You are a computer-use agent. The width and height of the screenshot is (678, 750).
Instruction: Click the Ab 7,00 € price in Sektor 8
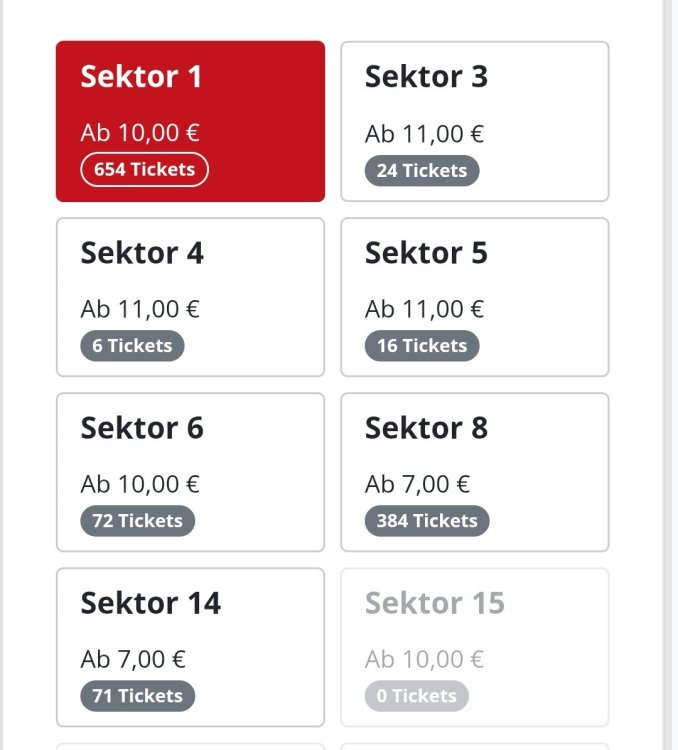pyautogui.click(x=417, y=485)
